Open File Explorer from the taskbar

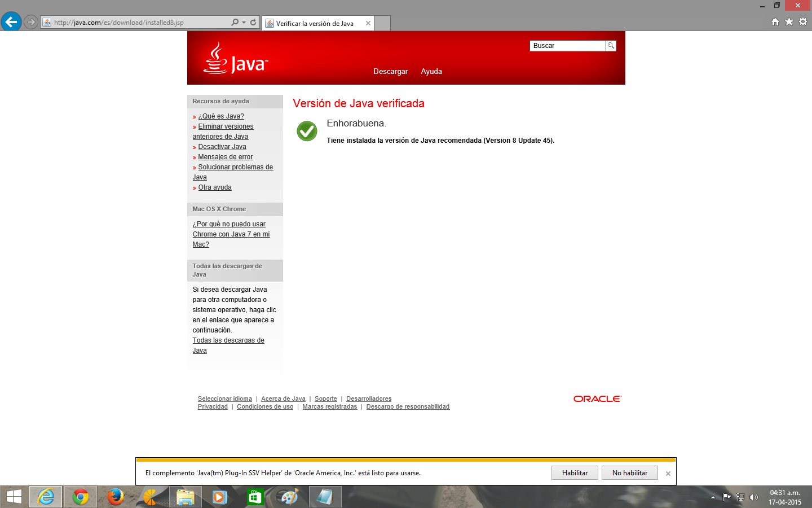click(186, 497)
